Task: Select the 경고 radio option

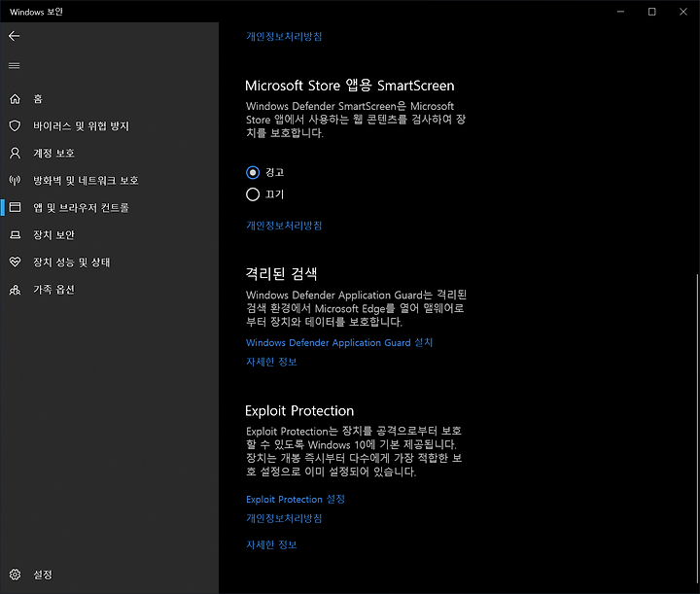Action: click(x=253, y=172)
